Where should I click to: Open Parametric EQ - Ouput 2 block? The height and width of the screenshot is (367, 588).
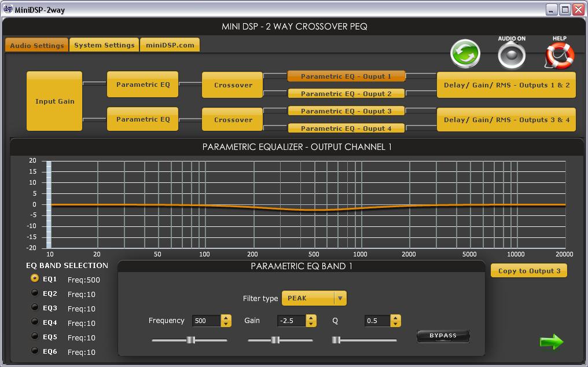346,93
